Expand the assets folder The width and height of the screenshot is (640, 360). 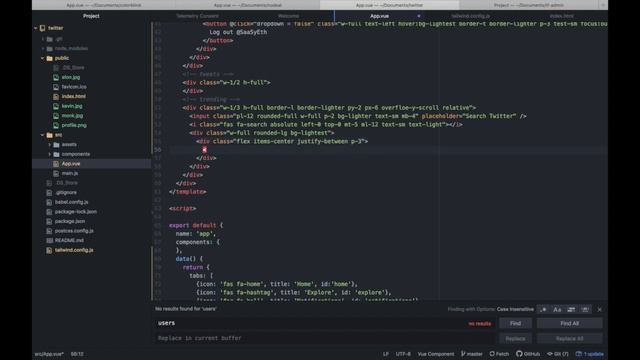click(50, 144)
